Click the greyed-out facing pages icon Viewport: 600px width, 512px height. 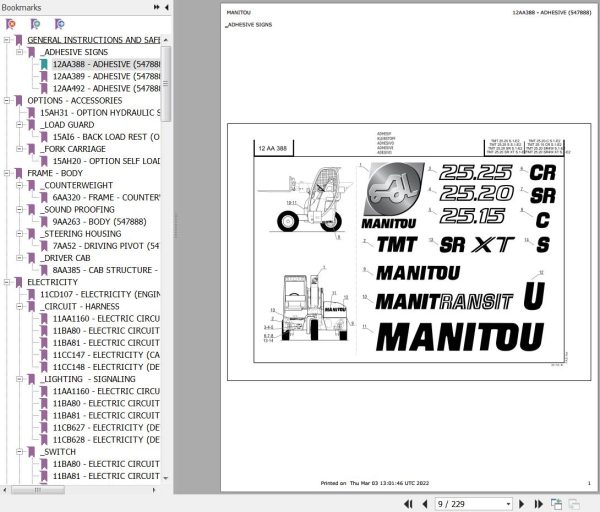pos(574,504)
